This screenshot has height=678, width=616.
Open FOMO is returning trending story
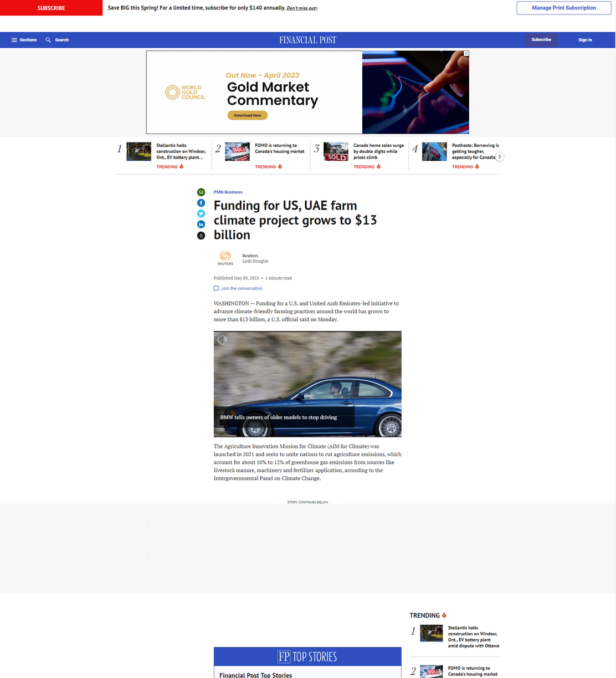pos(280,149)
